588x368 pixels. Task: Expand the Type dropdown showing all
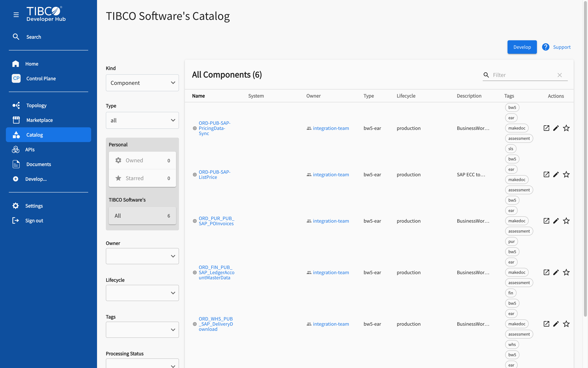(142, 120)
